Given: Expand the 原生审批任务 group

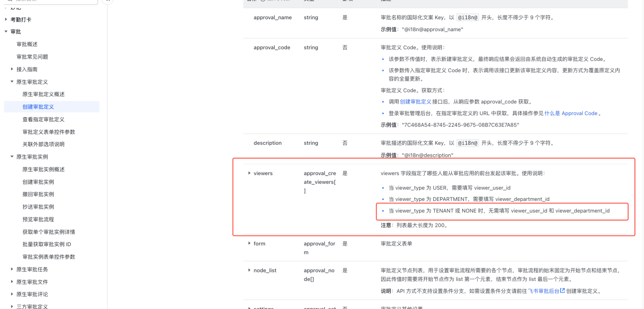Looking at the screenshot, I should point(12,269).
